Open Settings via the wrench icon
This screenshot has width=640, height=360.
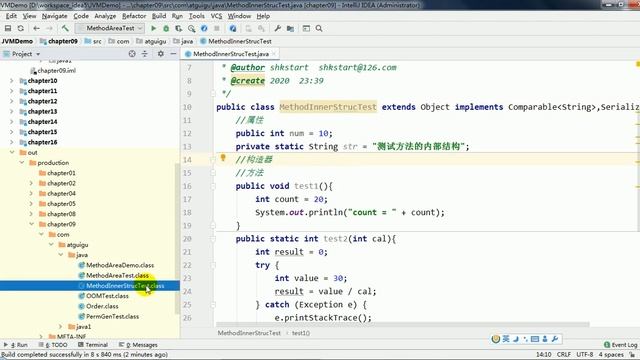click(x=278, y=29)
